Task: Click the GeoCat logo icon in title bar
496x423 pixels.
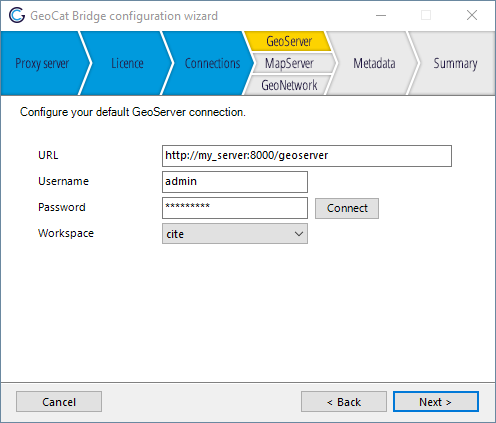Action: click(17, 15)
